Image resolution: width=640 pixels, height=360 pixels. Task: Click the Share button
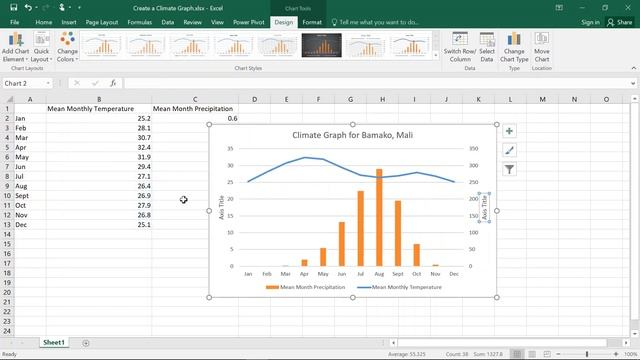tap(620, 22)
